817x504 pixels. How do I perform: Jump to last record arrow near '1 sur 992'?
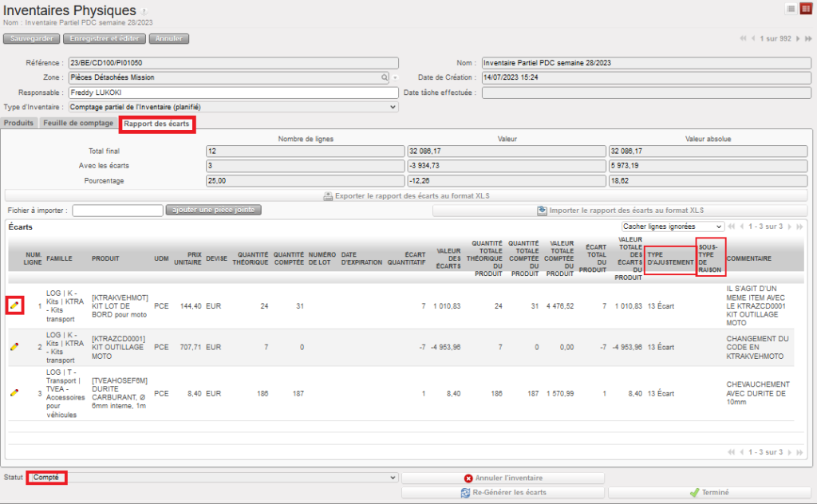click(x=807, y=38)
